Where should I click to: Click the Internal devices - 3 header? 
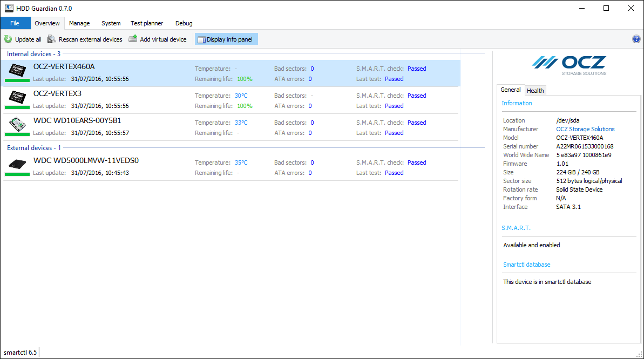[x=33, y=54]
